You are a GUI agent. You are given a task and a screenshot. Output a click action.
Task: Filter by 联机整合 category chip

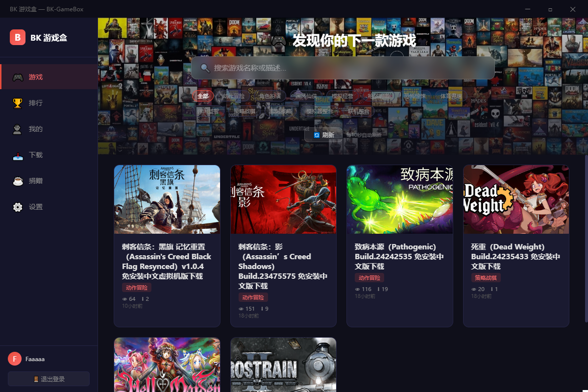359,111
